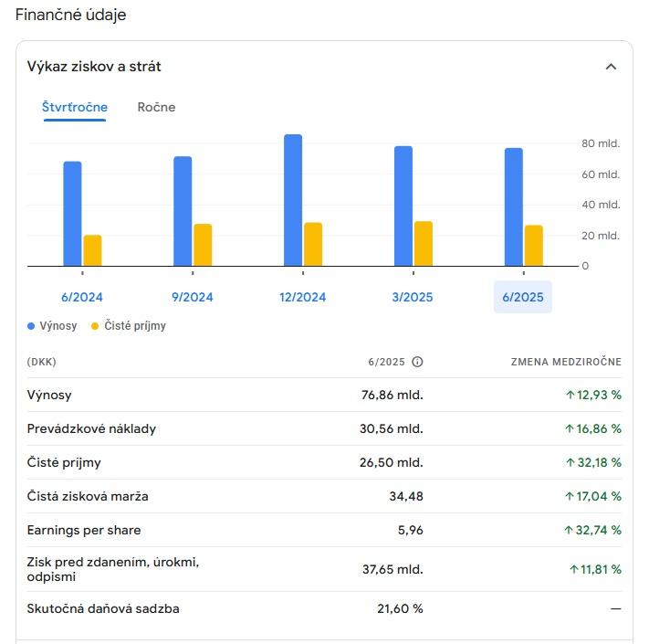Select the 6/2024 quarter label

(82, 297)
